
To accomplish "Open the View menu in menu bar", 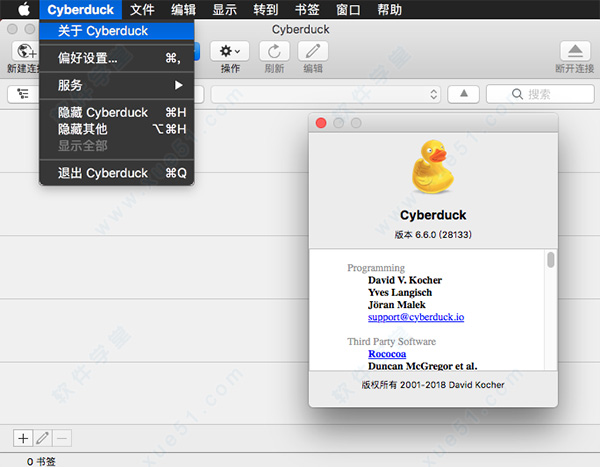I will tap(225, 9).
